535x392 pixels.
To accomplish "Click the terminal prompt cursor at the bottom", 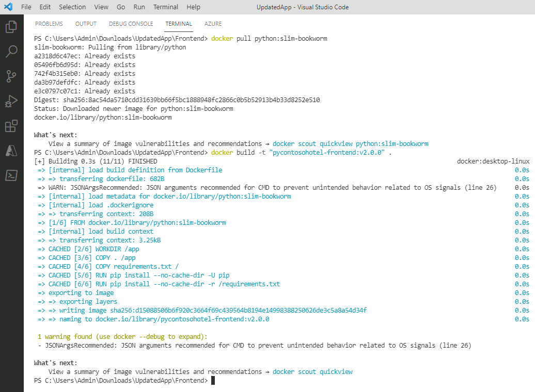I will 213,381.
